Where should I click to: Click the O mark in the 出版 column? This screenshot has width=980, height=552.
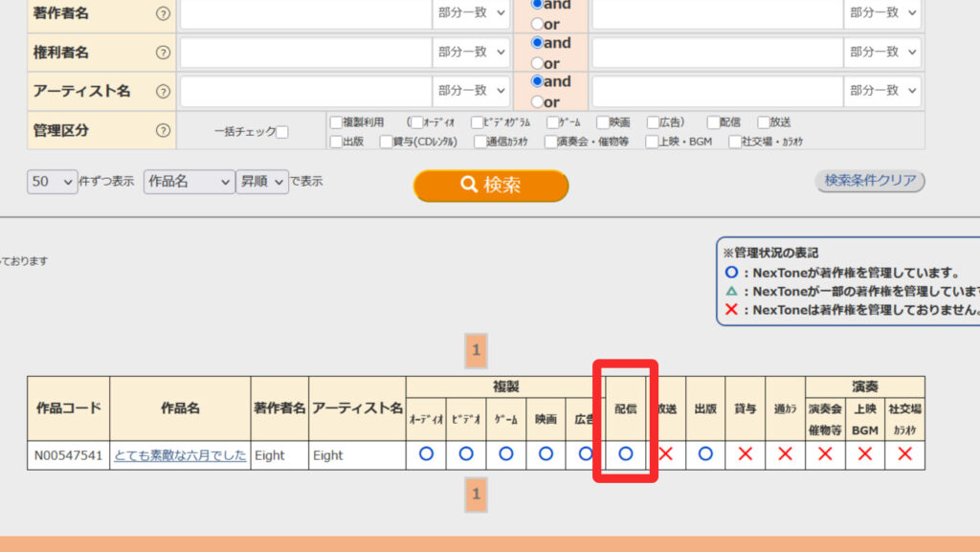tap(705, 455)
